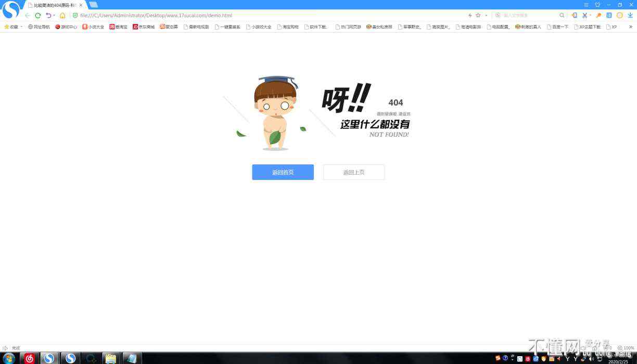The width and height of the screenshot is (637, 364).
Task: Open the 热门网页游 bookmark
Action: pyautogui.click(x=348, y=27)
